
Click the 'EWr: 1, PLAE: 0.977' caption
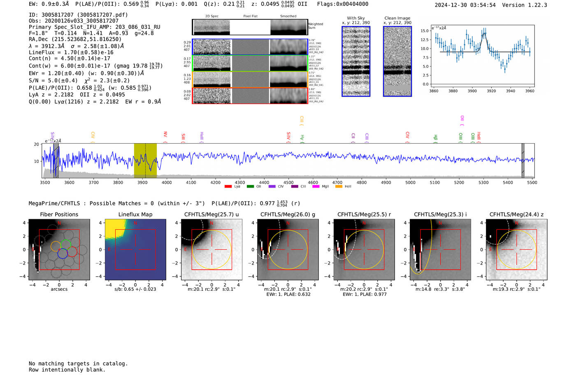point(365,295)
